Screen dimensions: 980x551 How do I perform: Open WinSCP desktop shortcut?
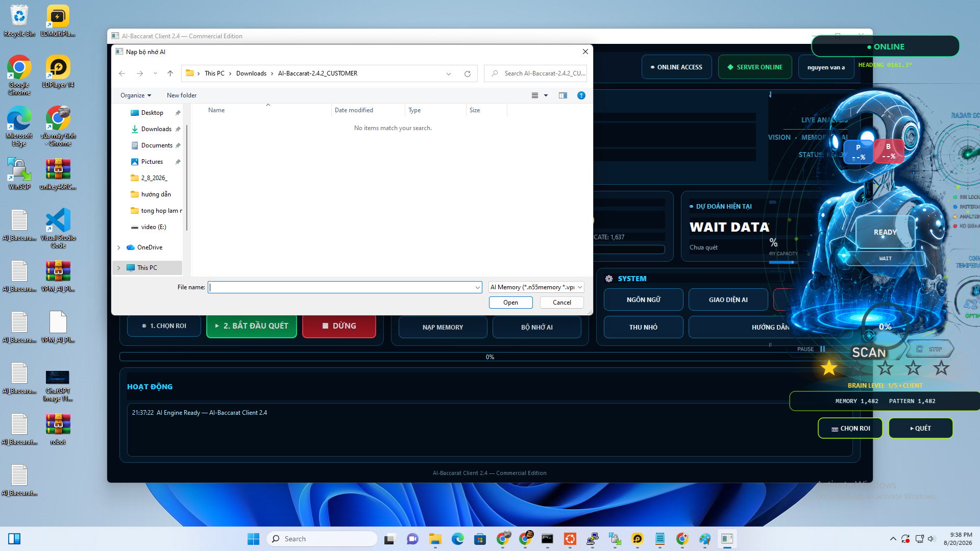(x=19, y=173)
